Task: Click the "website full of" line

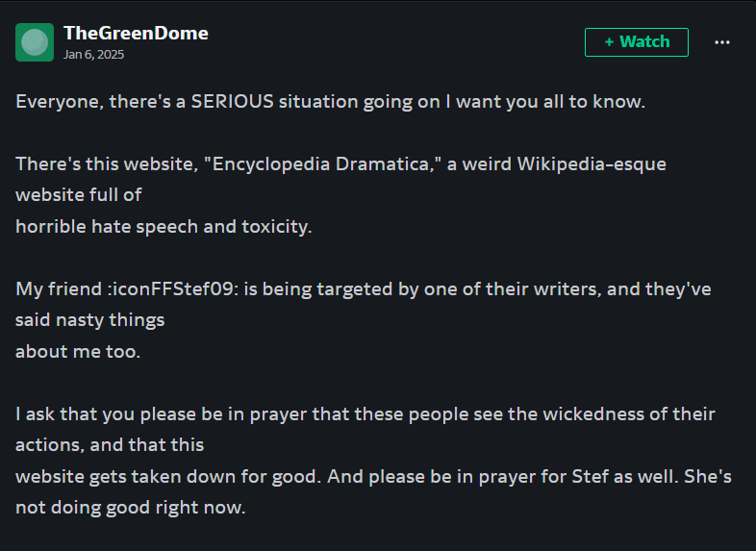Action: tap(78, 194)
